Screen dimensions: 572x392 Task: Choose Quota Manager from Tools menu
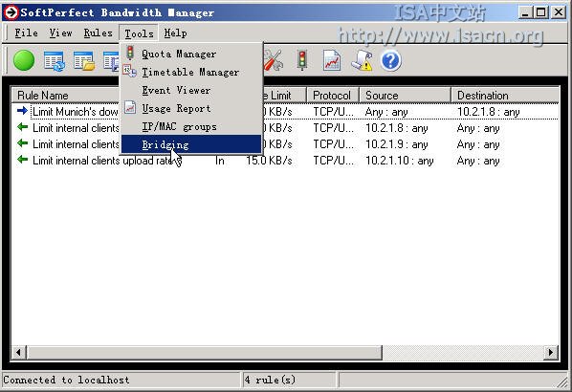191,54
